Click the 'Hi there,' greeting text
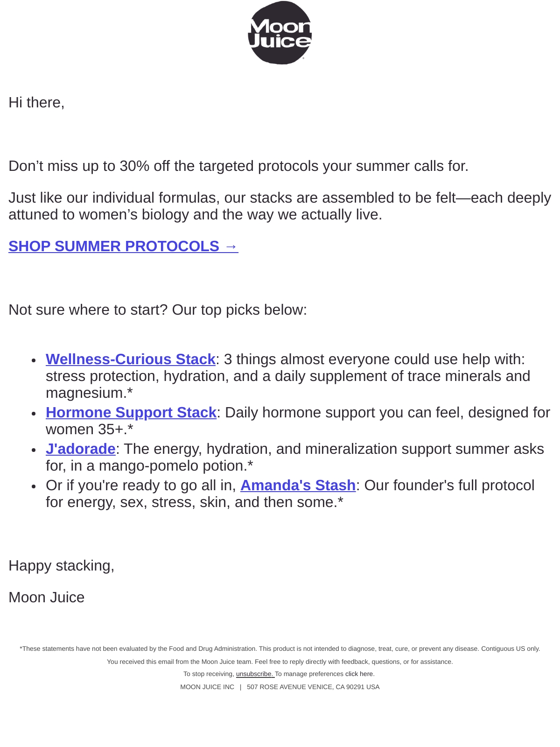The image size is (560, 747). [36, 102]
